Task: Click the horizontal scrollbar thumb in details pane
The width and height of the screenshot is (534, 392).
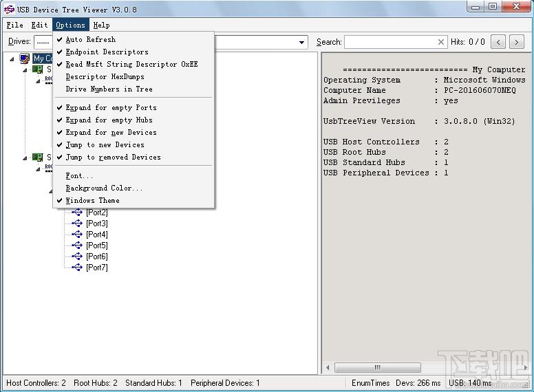Action: (x=378, y=367)
